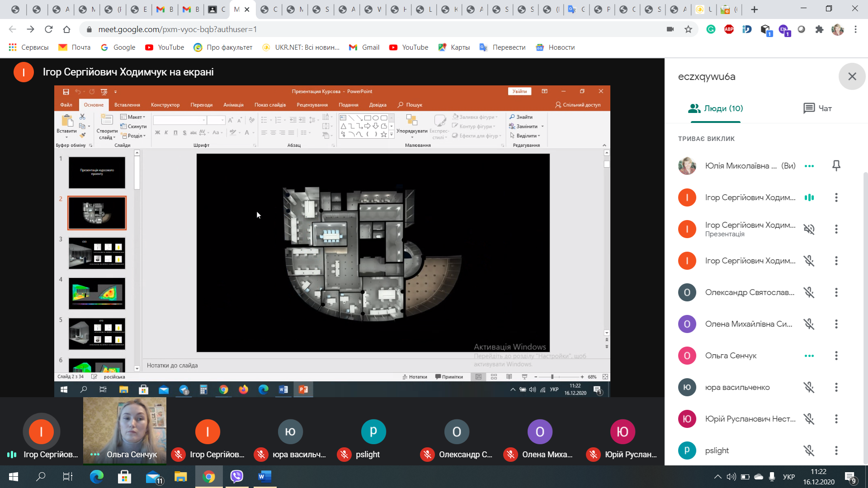Open the Chrome extensions puzzle icon
This screenshot has width=868, height=488.
819,29
